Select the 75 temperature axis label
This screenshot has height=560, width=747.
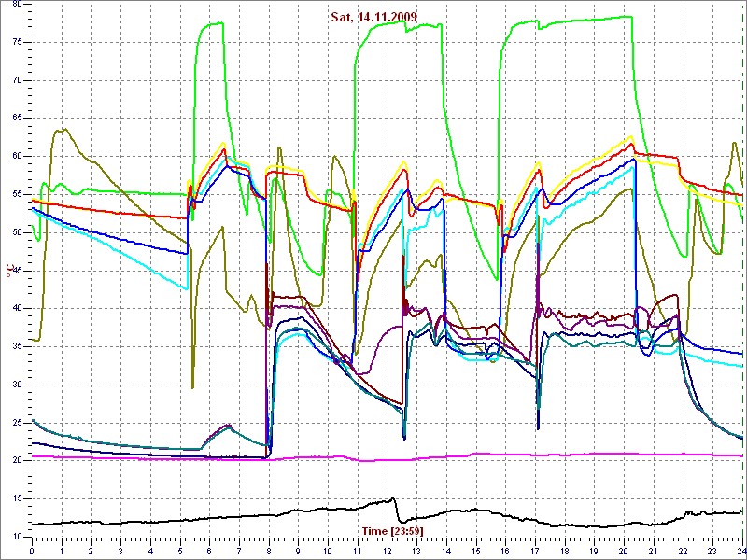click(x=16, y=42)
